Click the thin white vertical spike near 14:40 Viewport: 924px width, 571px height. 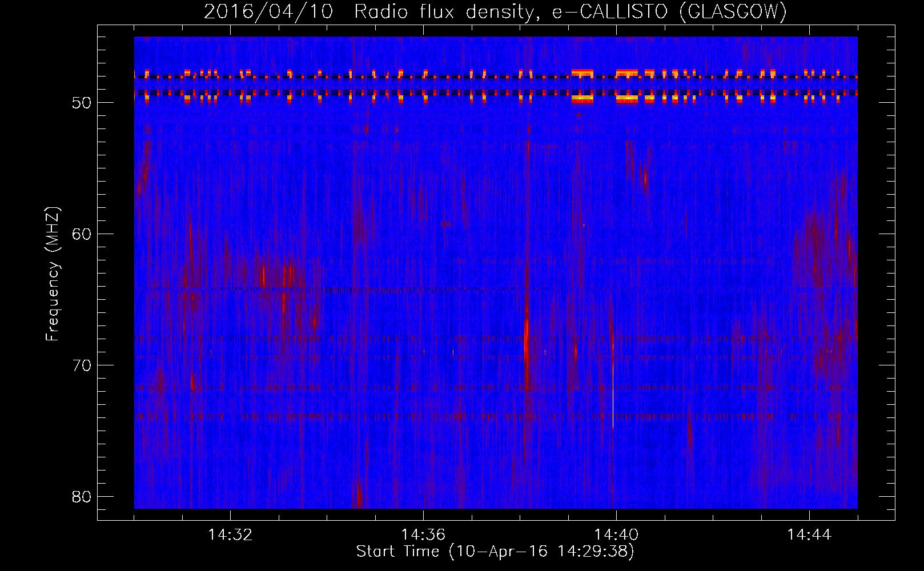(x=613, y=394)
